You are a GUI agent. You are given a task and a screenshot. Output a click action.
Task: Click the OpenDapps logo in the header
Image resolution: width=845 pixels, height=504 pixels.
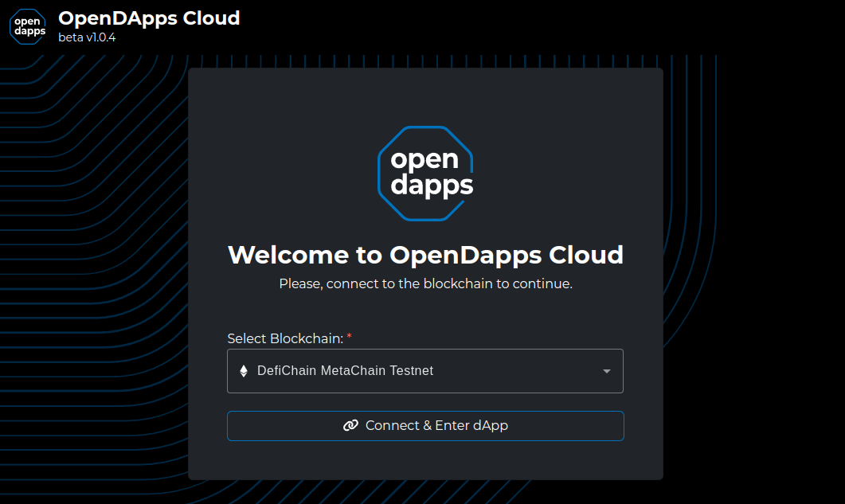(28, 26)
